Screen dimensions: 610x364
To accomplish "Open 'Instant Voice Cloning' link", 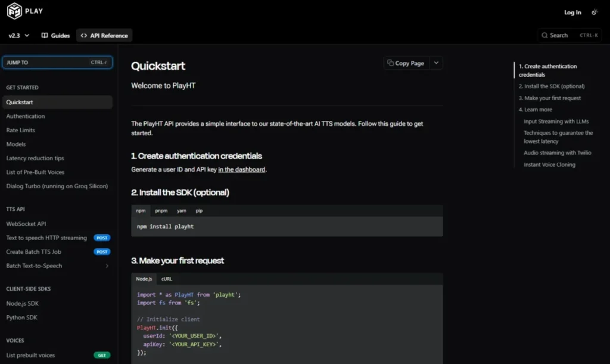I will [x=549, y=164].
